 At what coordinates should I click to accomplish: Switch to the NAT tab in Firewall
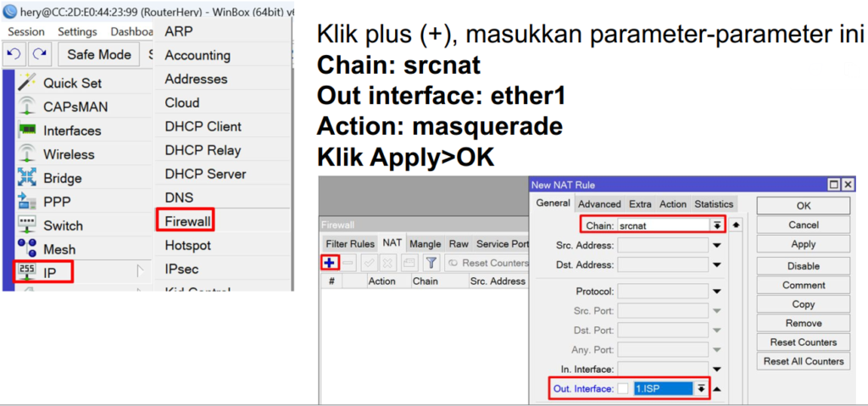point(392,242)
